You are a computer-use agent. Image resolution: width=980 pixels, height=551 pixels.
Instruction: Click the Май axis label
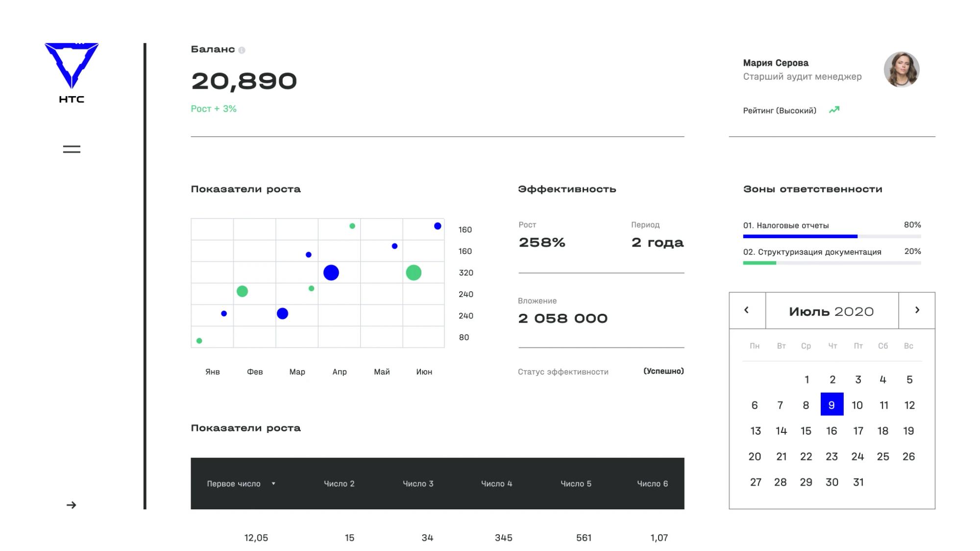click(382, 372)
